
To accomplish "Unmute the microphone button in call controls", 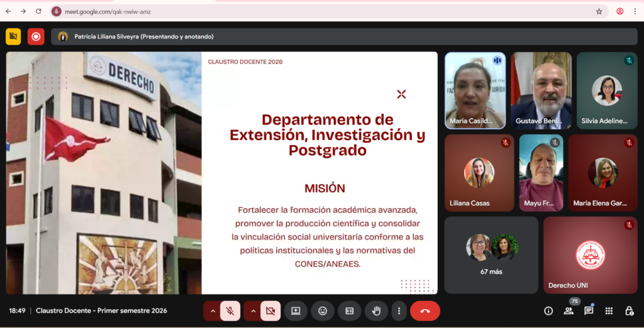I will [230, 311].
